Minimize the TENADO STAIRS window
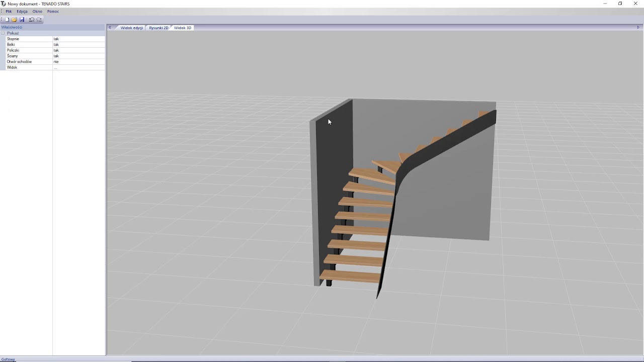 [x=605, y=4]
